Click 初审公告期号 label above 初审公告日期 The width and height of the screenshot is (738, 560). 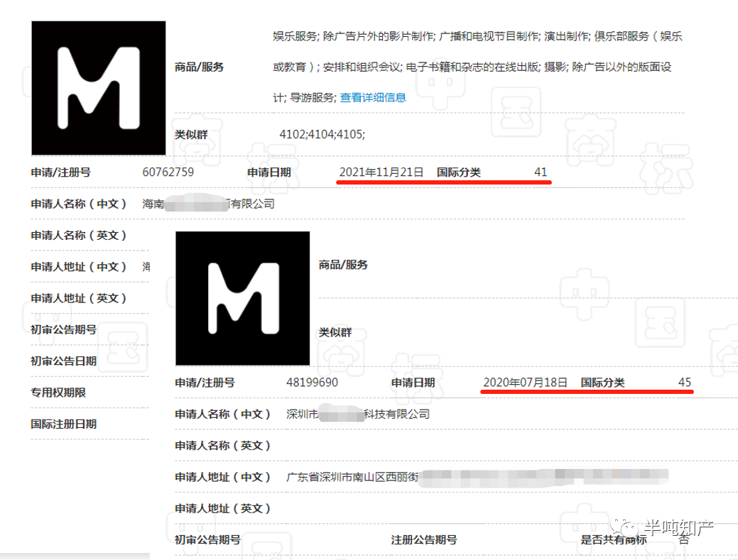[63, 329]
